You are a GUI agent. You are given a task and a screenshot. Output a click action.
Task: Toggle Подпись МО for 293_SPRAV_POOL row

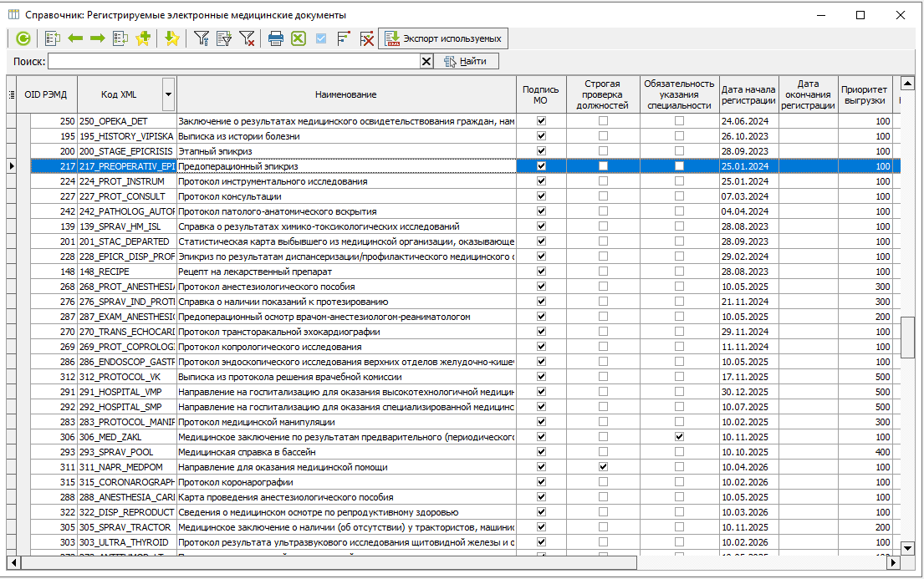(542, 452)
